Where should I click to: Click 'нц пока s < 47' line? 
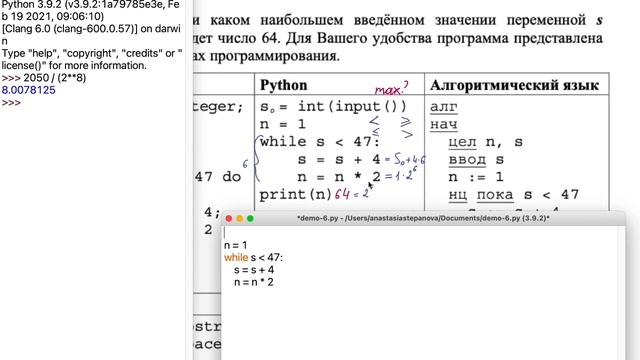[x=513, y=195]
